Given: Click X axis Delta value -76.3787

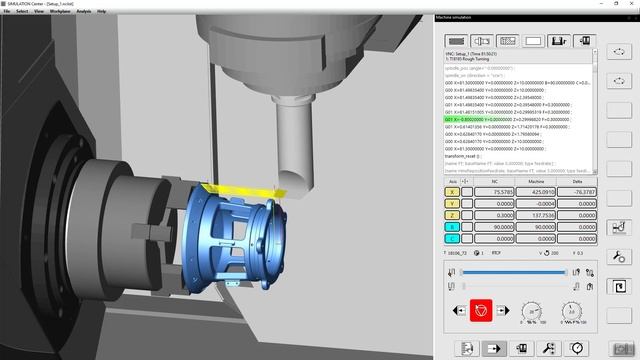Looking at the screenshot, I should pyautogui.click(x=577, y=192).
